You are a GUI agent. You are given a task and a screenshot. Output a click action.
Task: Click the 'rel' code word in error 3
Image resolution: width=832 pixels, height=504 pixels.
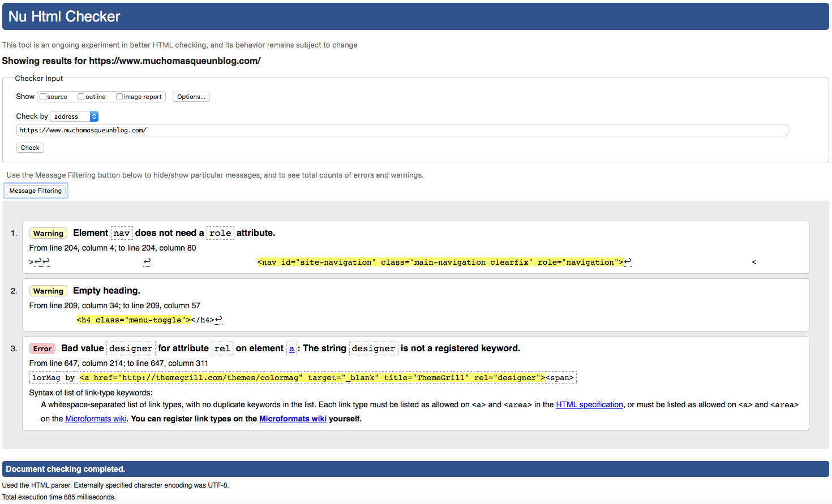[x=222, y=348]
